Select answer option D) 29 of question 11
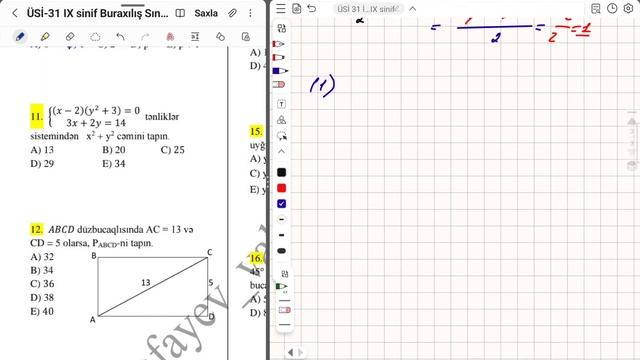The image size is (640, 360). (42, 164)
